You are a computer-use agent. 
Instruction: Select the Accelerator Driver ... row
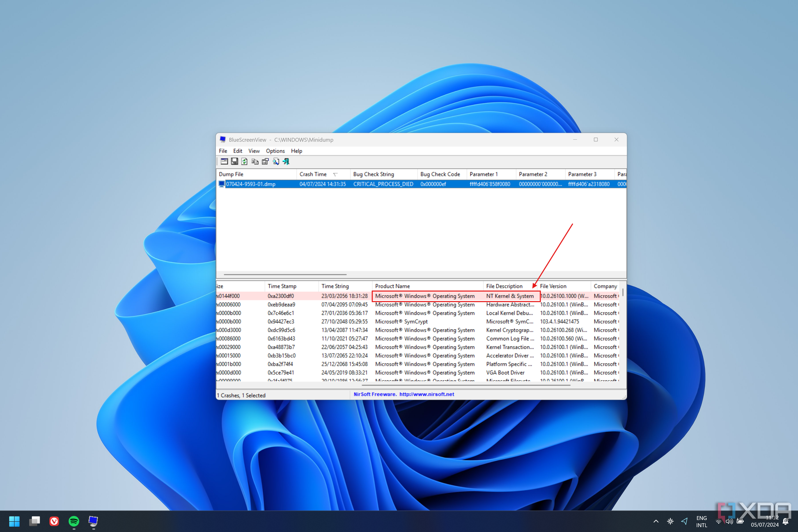pyautogui.click(x=418, y=356)
